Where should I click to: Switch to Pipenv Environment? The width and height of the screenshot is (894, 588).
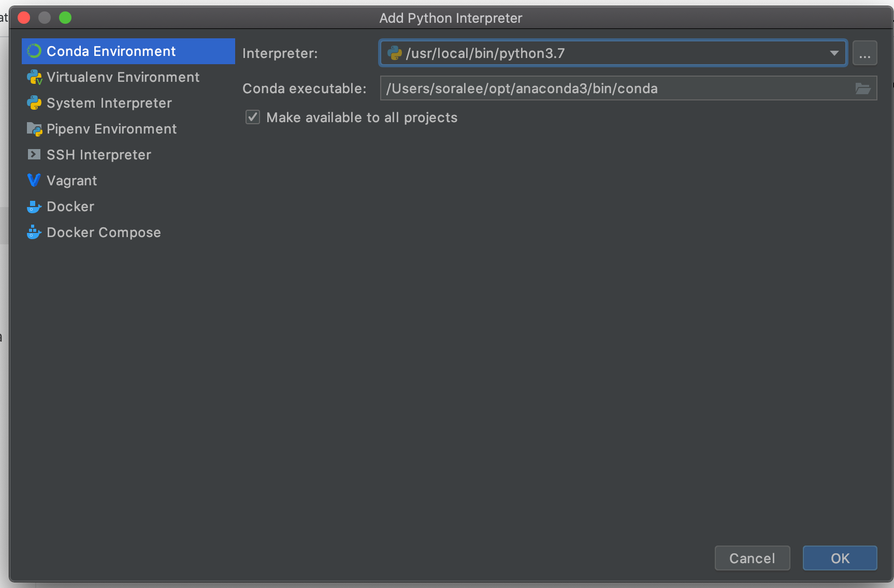(x=128, y=129)
